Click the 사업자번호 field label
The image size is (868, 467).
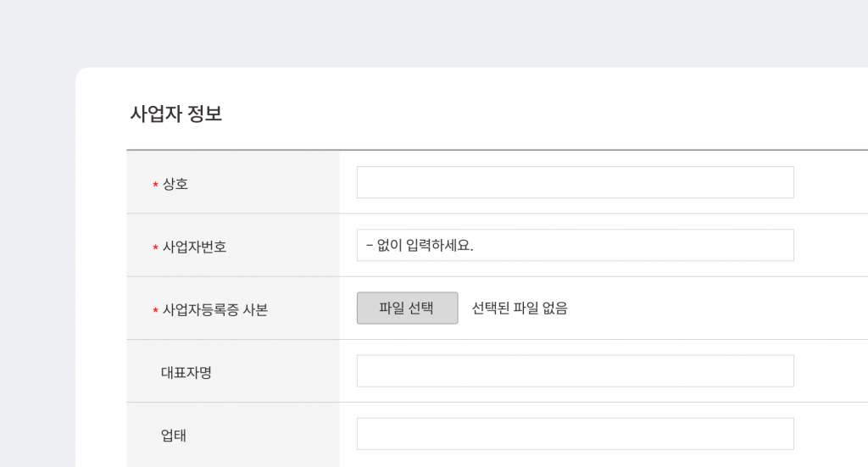point(194,247)
